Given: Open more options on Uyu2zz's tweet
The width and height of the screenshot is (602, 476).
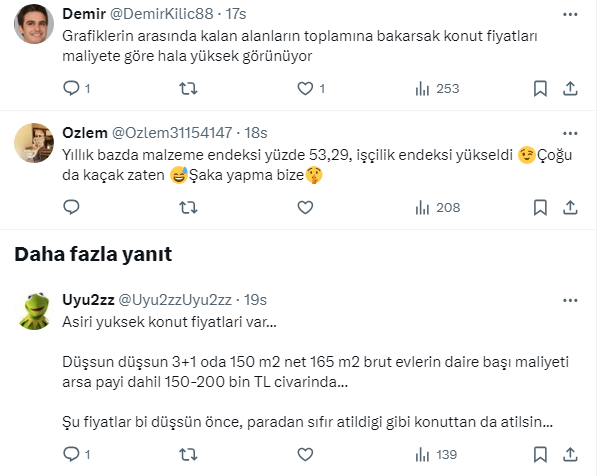Looking at the screenshot, I should (569, 299).
